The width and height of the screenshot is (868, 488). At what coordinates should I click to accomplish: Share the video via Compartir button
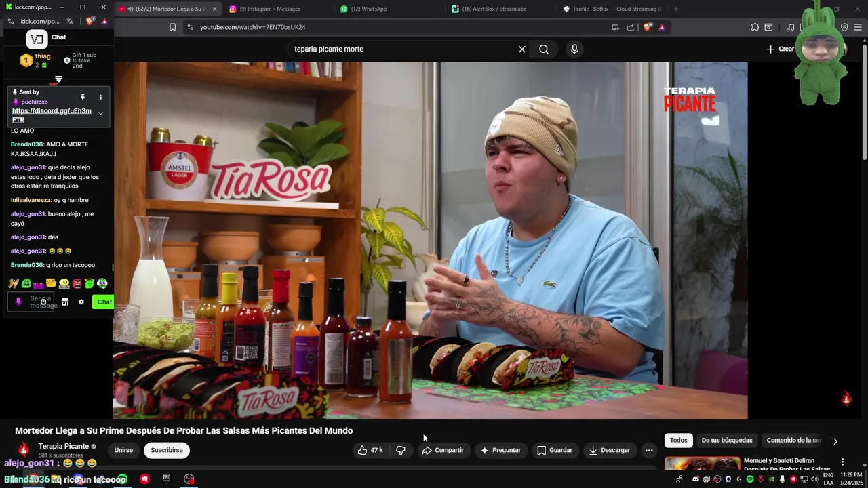443,450
